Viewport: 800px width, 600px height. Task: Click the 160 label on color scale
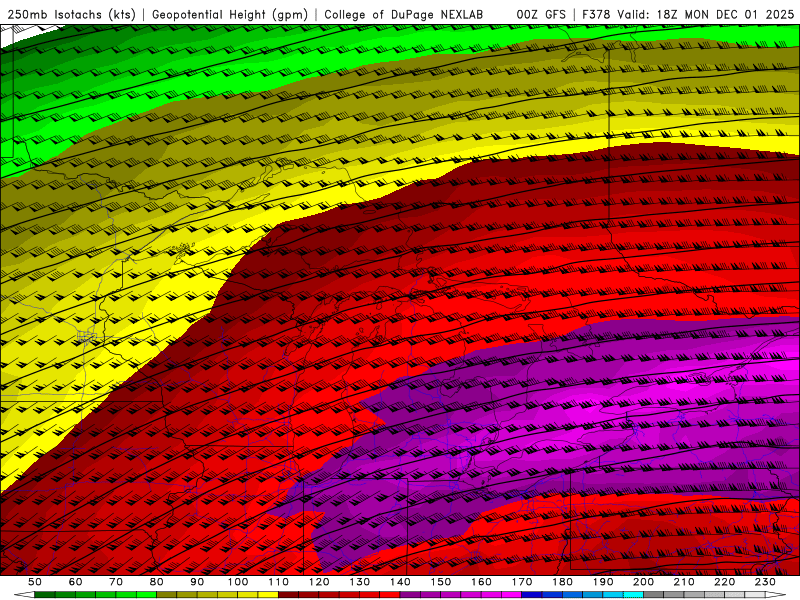(481, 582)
